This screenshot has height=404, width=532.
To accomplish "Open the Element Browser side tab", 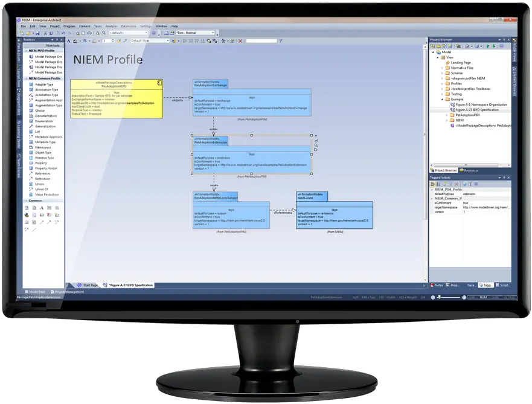I will coord(514,82).
